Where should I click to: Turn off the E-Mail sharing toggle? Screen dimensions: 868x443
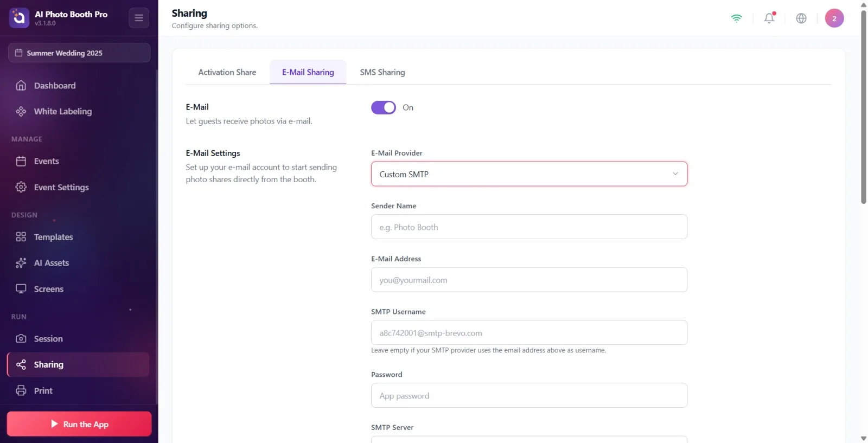[x=384, y=107]
